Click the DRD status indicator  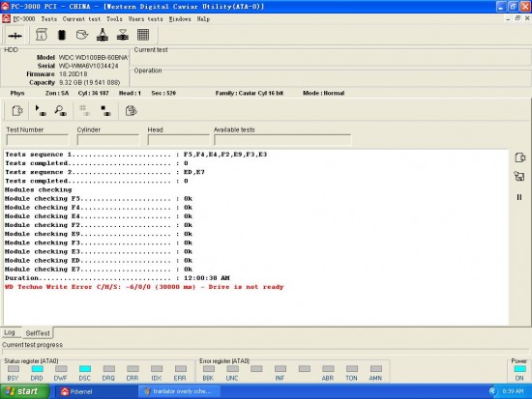(37, 369)
